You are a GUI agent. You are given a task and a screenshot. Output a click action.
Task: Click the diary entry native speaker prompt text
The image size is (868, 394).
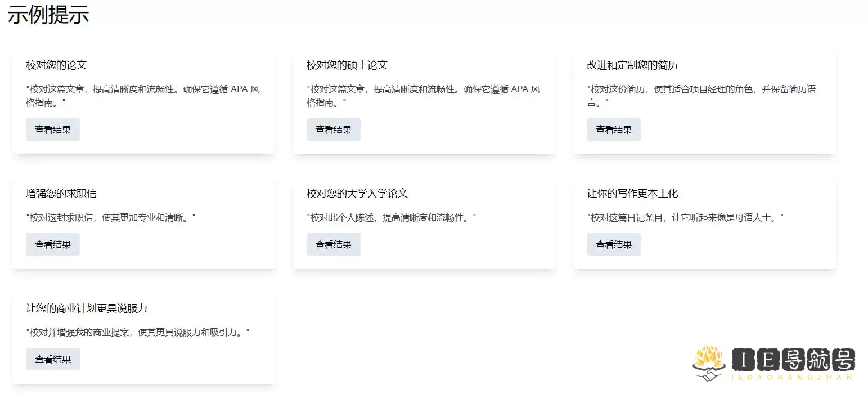pyautogui.click(x=685, y=217)
